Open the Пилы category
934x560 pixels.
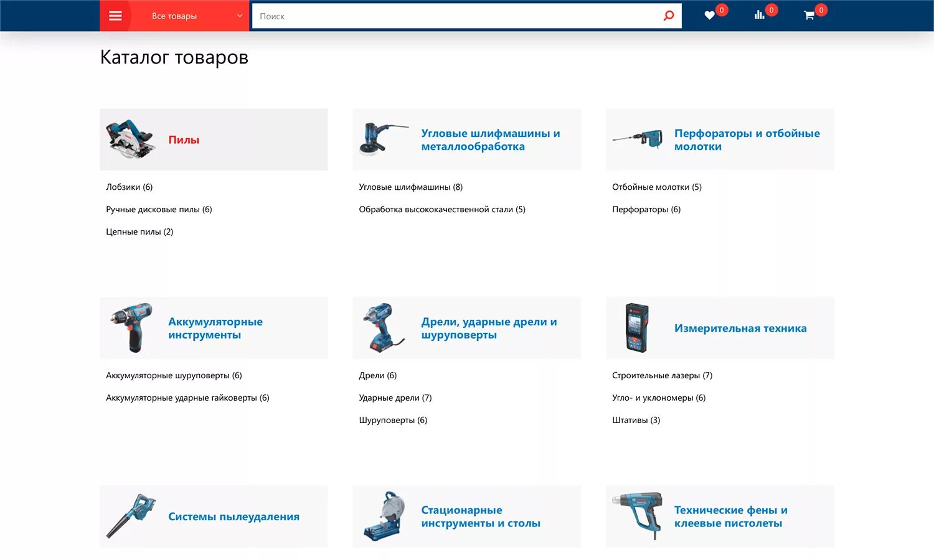(184, 140)
